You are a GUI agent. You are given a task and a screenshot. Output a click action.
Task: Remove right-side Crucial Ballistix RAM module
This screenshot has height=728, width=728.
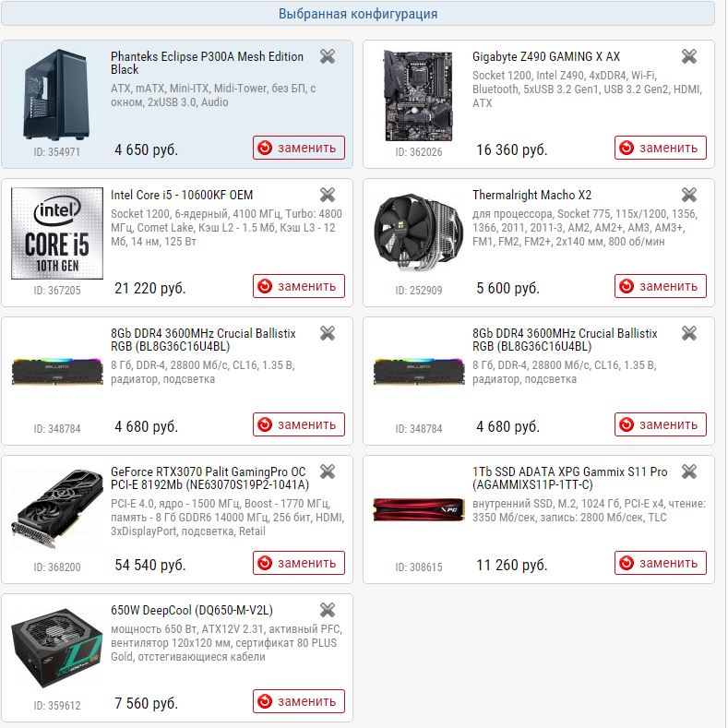[x=689, y=333]
